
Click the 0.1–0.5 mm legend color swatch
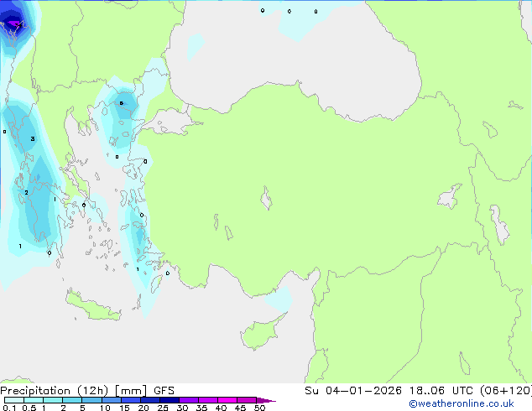click(x=14, y=400)
